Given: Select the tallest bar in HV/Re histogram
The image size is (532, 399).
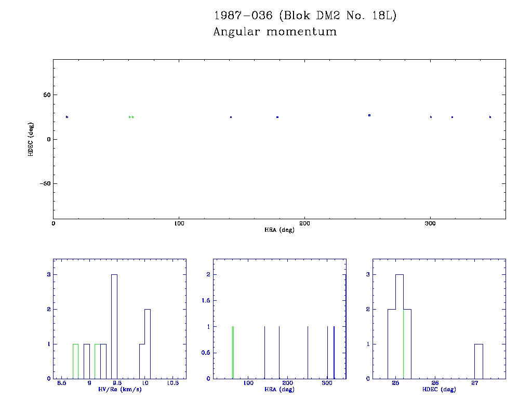Looking at the screenshot, I should [x=114, y=326].
